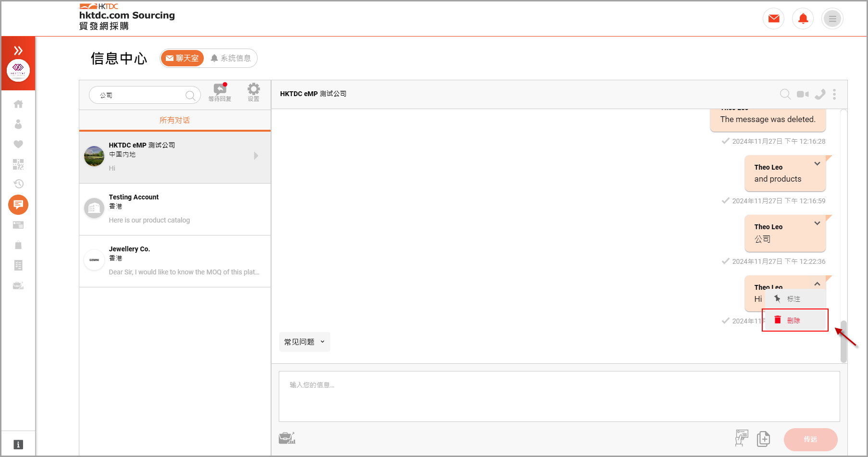Click the info icon at sidebar bottom

click(18, 445)
